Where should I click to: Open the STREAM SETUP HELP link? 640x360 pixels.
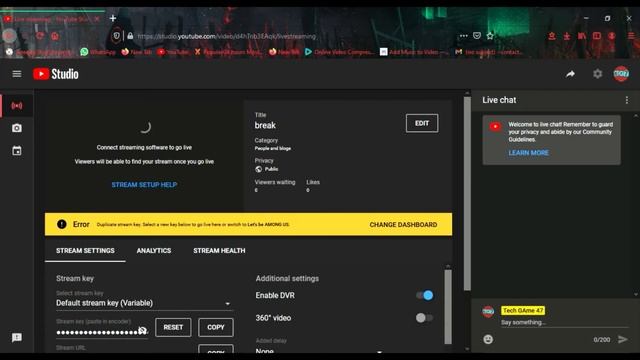pos(144,185)
